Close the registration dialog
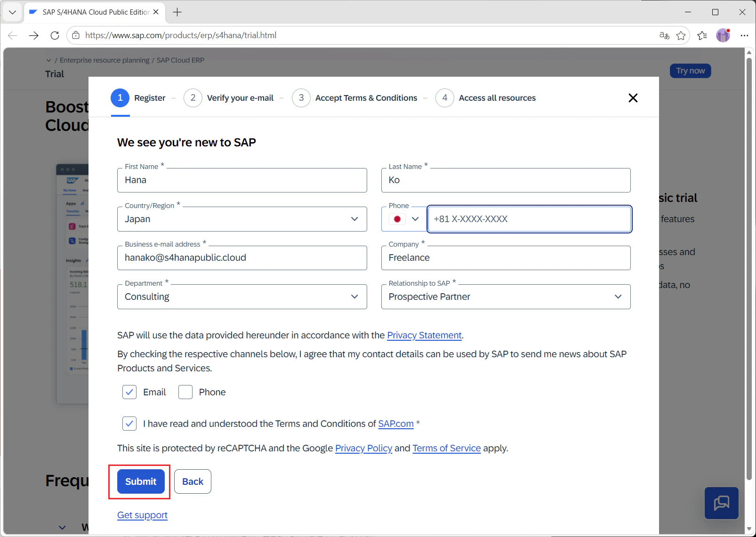Image resolution: width=756 pixels, height=537 pixels. click(633, 98)
